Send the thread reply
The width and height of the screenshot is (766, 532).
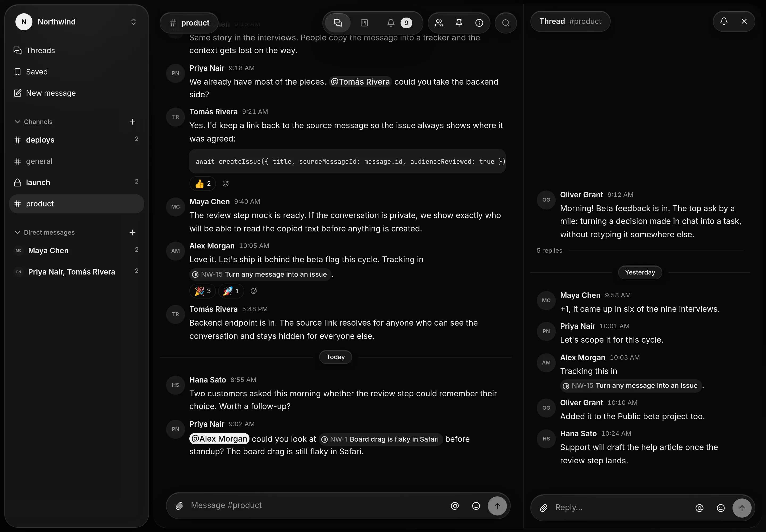click(742, 508)
